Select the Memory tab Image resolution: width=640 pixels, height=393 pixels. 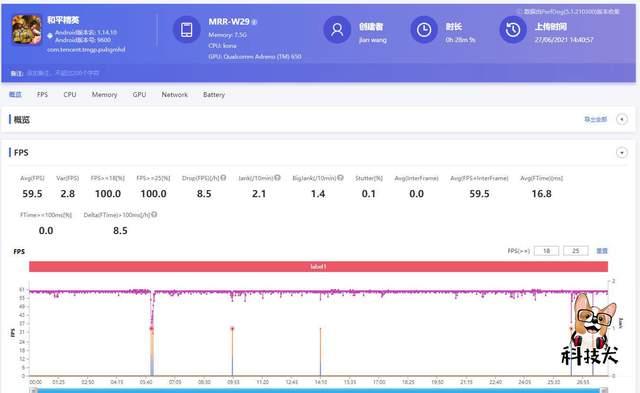(104, 95)
